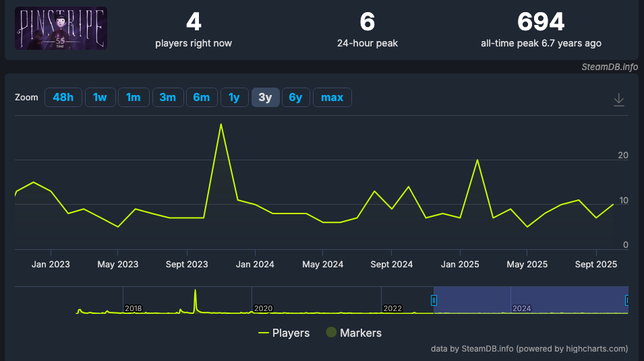Select the 1m zoom range
This screenshot has width=644, height=361.
134,97
